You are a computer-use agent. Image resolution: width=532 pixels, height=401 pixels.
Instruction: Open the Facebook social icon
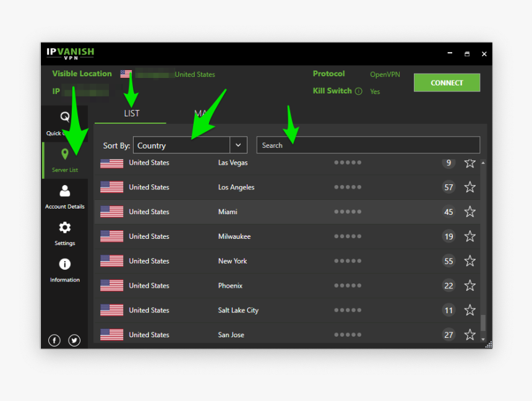click(x=54, y=340)
